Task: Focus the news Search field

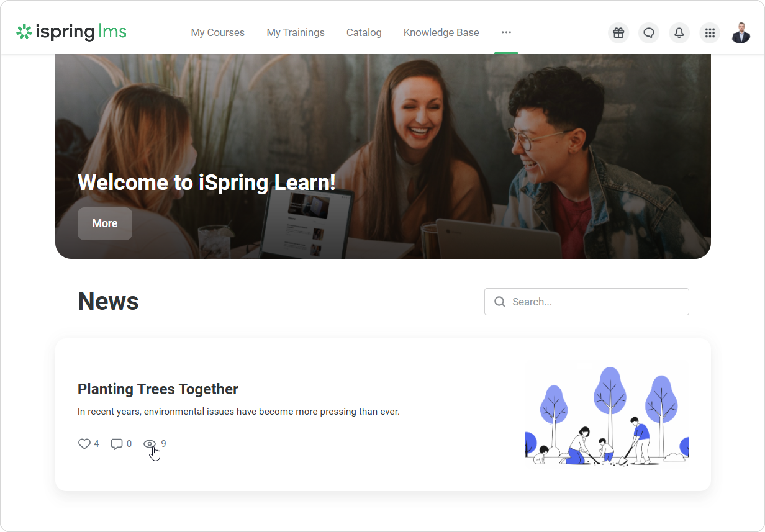Action: [x=586, y=302]
